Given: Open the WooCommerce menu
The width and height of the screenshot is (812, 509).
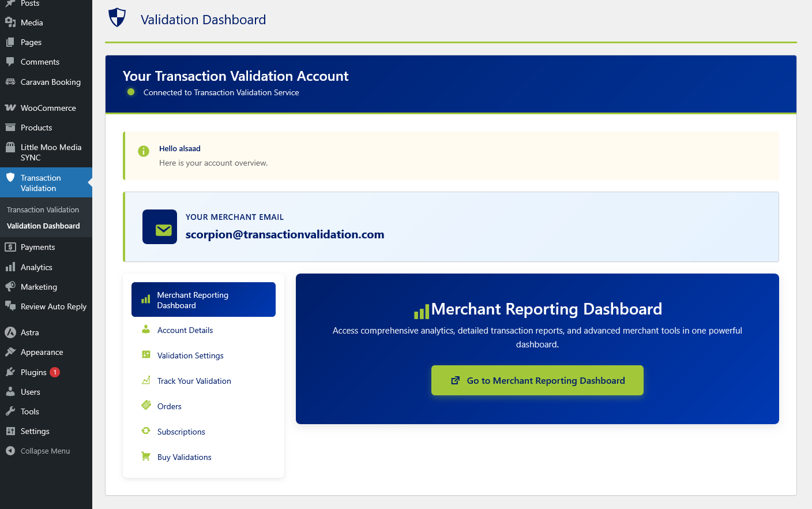Looking at the screenshot, I should point(46,108).
